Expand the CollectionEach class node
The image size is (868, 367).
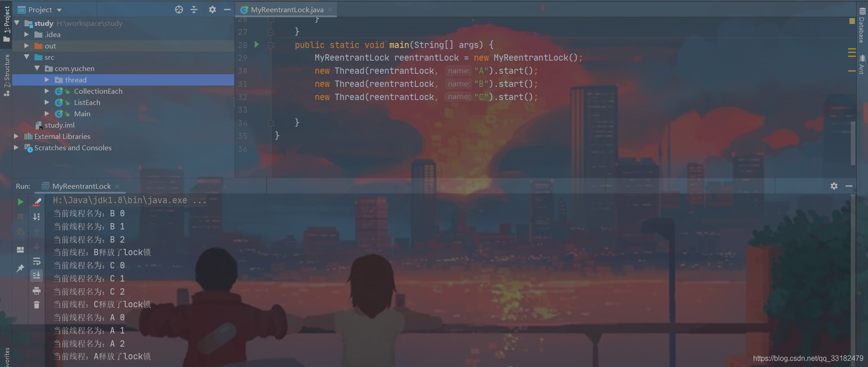pyautogui.click(x=47, y=91)
